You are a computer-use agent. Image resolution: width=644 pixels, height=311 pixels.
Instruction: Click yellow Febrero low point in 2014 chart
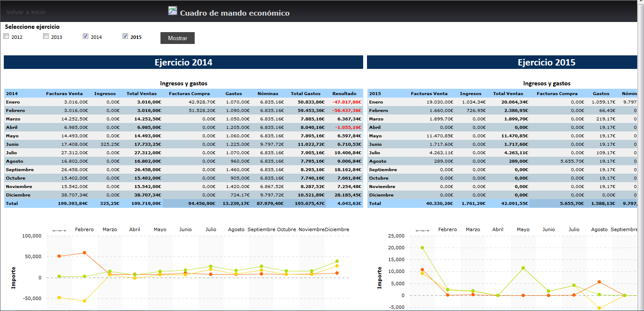tap(84, 301)
